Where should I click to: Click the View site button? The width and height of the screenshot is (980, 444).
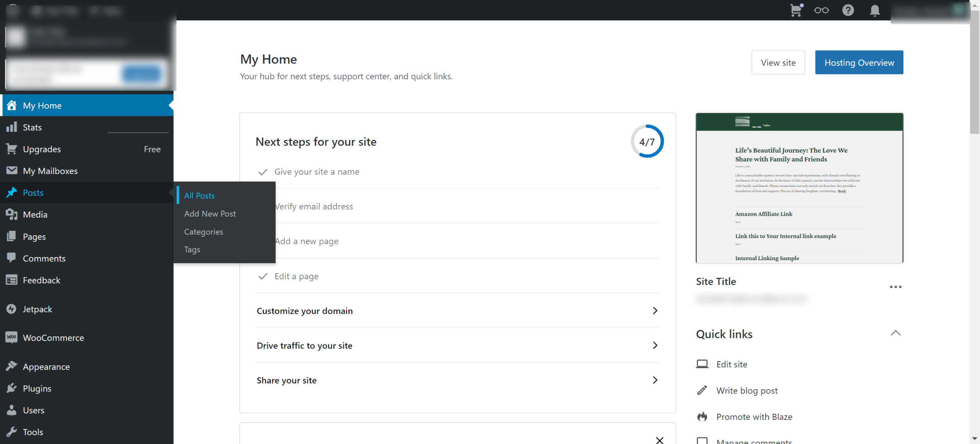pyautogui.click(x=778, y=62)
